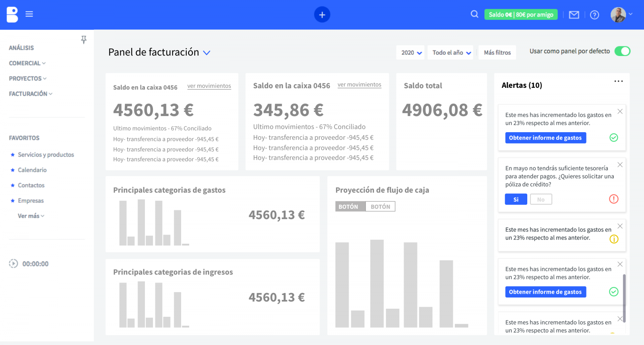Click the alerts panel scrollbar
Image resolution: width=644 pixels, height=345 pixels.
624,298
